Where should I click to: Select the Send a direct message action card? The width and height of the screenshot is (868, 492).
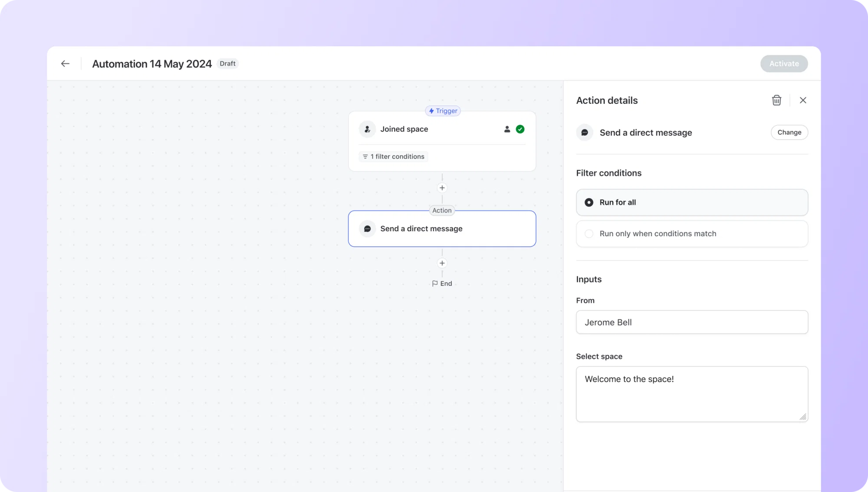(442, 229)
